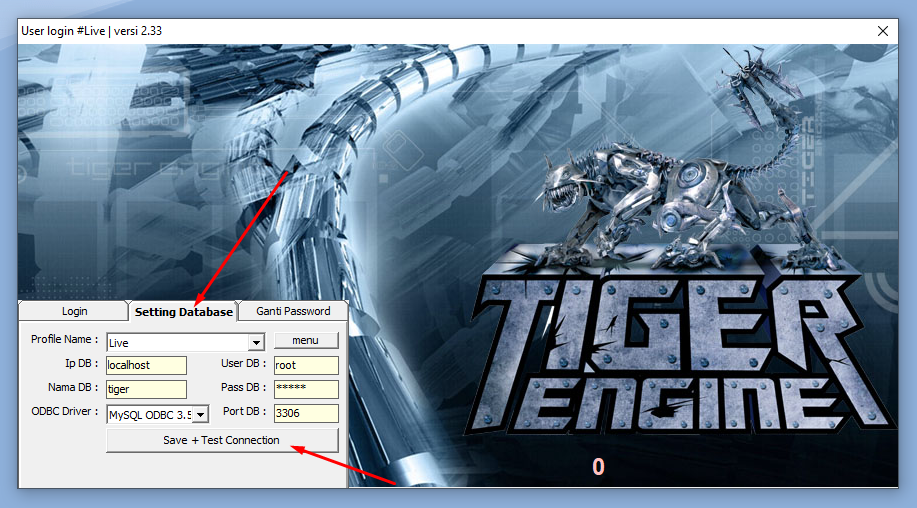Open the ODBC Driver dropdown arrow
917x508 pixels.
coord(201,414)
